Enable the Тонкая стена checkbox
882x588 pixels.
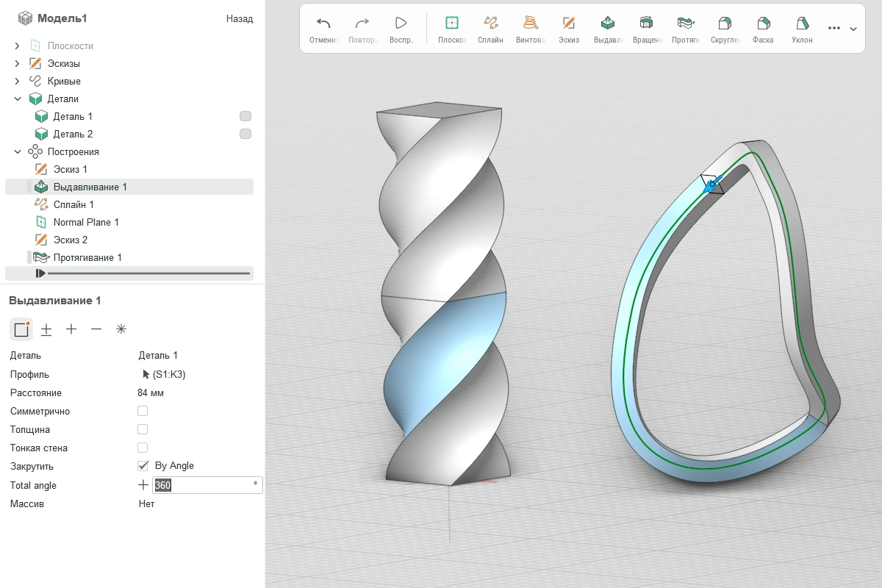click(x=143, y=448)
